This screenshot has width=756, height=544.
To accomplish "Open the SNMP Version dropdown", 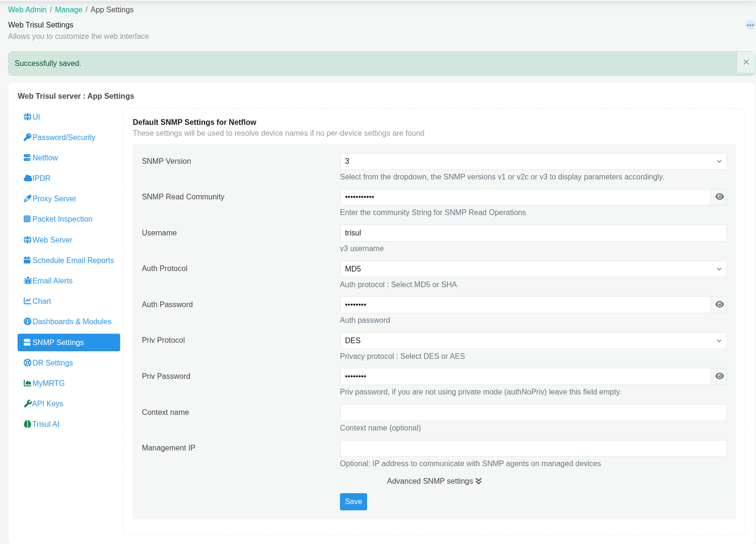I will 533,161.
